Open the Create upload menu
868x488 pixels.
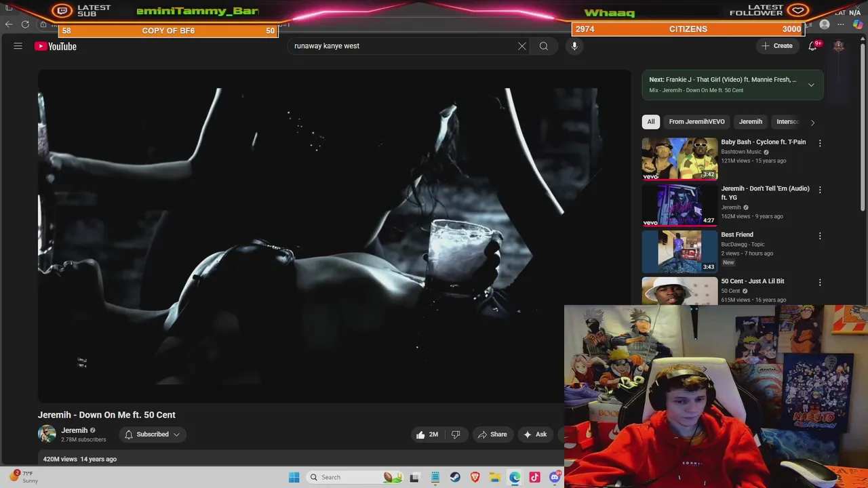click(777, 46)
